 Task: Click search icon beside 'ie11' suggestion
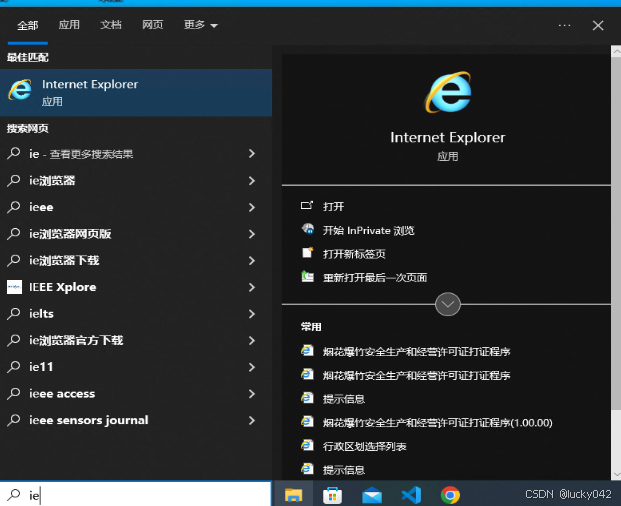[x=13, y=366]
